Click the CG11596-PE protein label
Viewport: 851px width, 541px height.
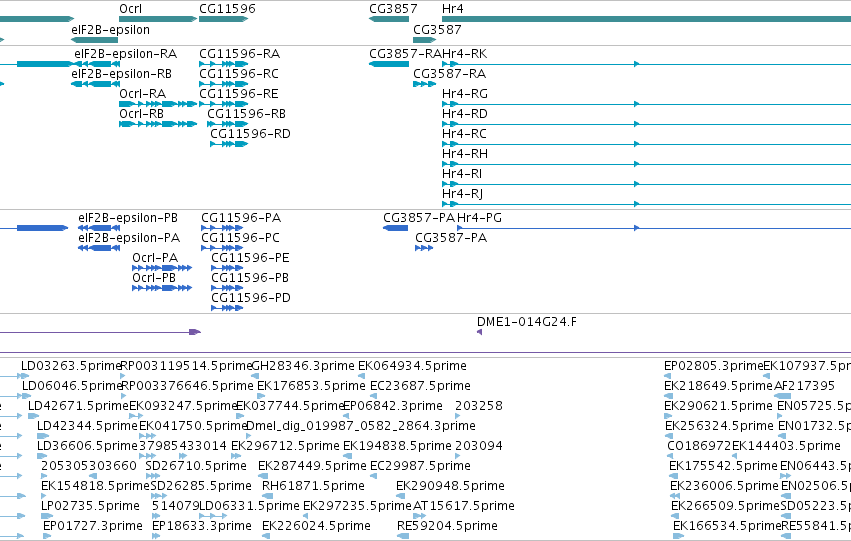tap(250, 258)
